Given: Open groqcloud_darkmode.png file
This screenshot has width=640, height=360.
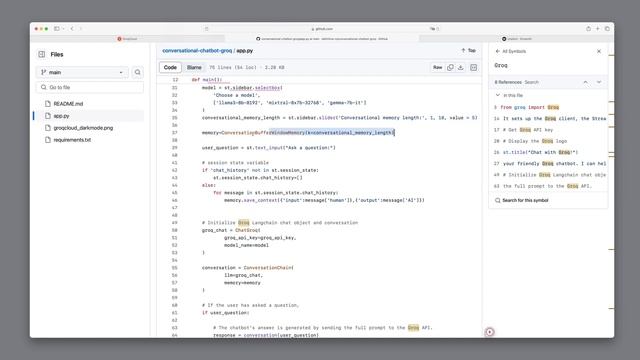Looking at the screenshot, I should [83, 128].
